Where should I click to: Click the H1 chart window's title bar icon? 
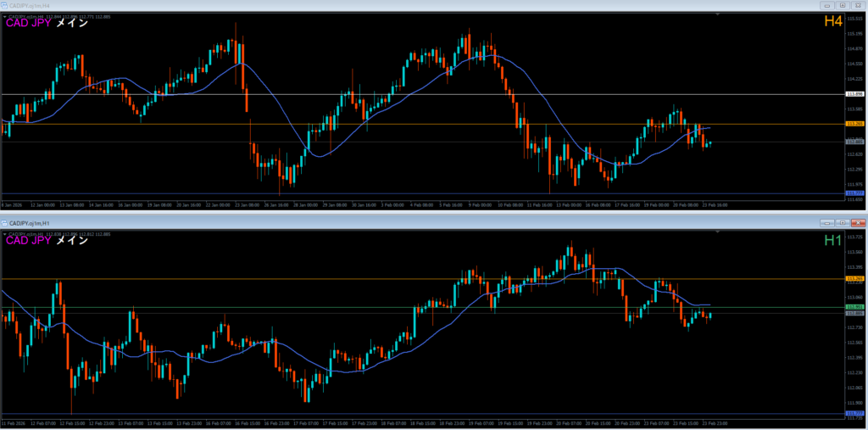coord(4,222)
